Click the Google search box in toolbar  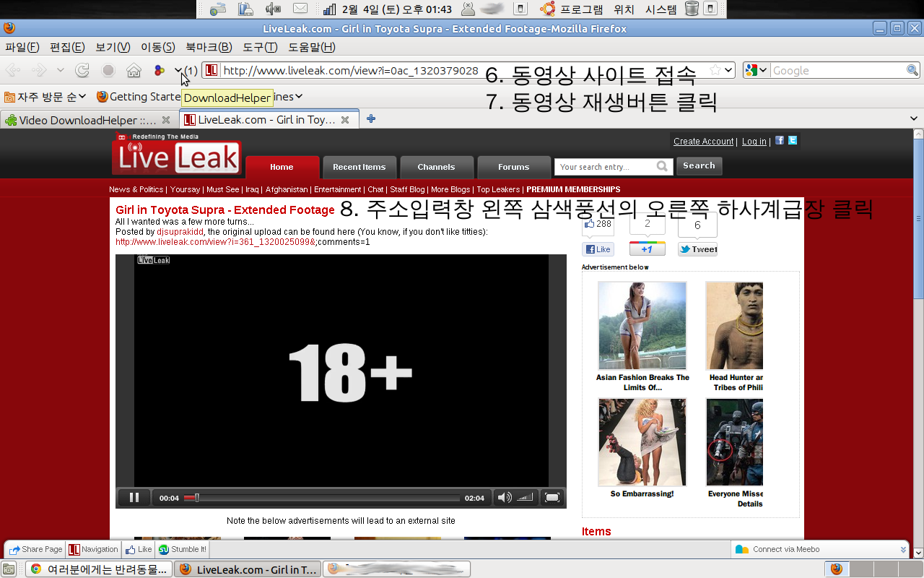click(x=838, y=70)
